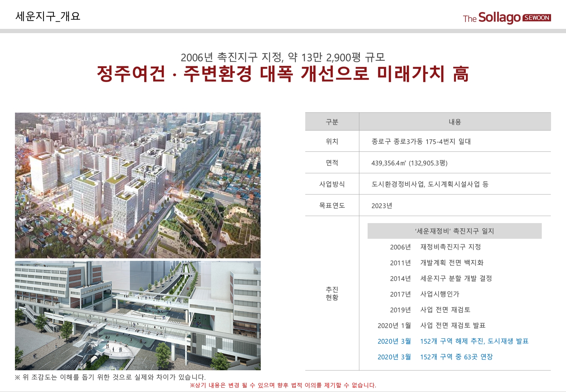Image resolution: width=566 pixels, height=392 pixels.
Task: Open the pedestrian bridge rendering image
Action: (137, 315)
